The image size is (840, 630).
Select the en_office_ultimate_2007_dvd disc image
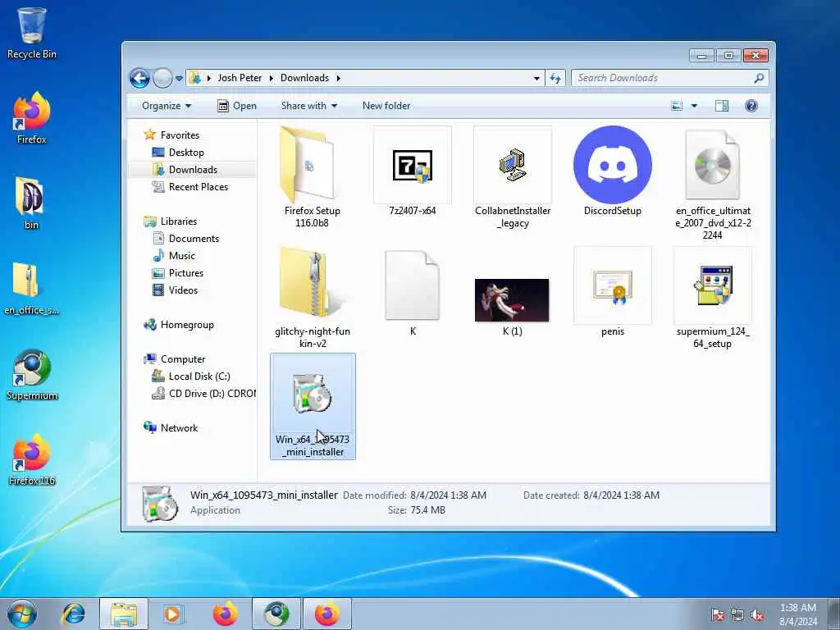coord(713,183)
